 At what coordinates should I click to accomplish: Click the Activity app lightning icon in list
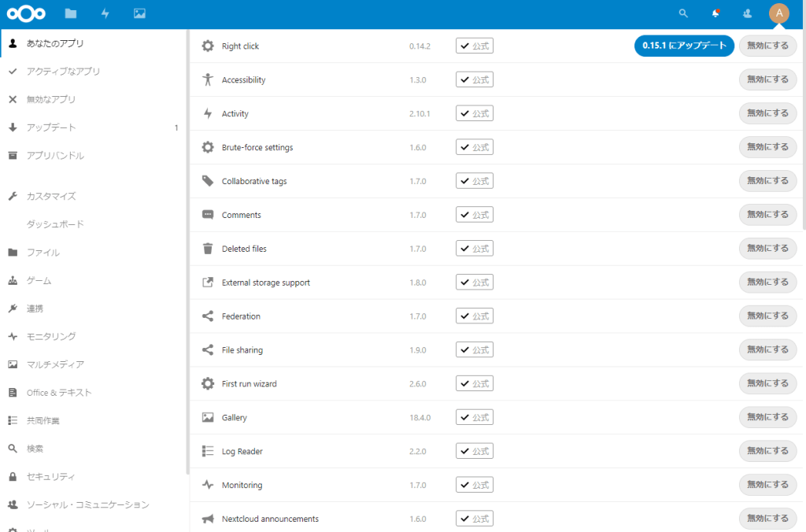pos(208,113)
